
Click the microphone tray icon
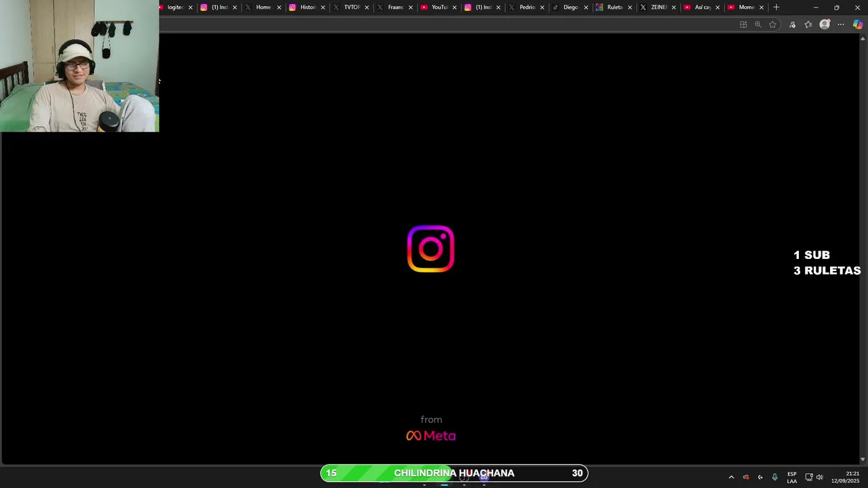click(x=774, y=477)
